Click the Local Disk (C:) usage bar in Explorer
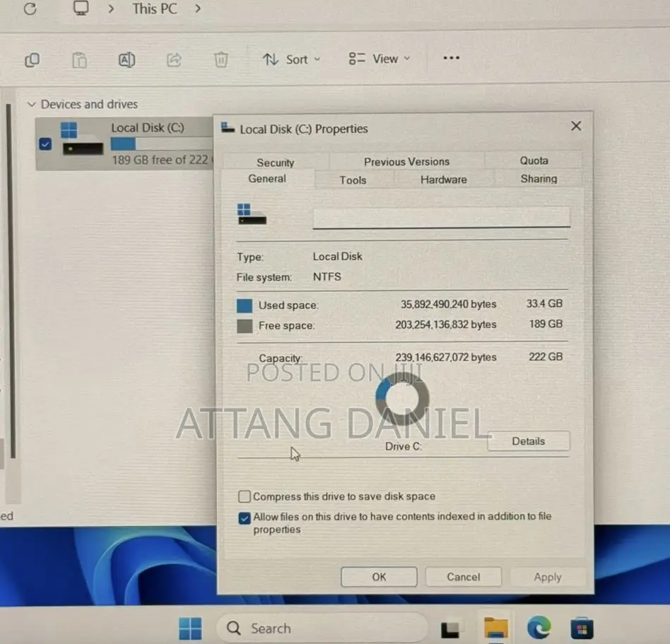Image resolution: width=670 pixels, height=644 pixels. click(162, 144)
